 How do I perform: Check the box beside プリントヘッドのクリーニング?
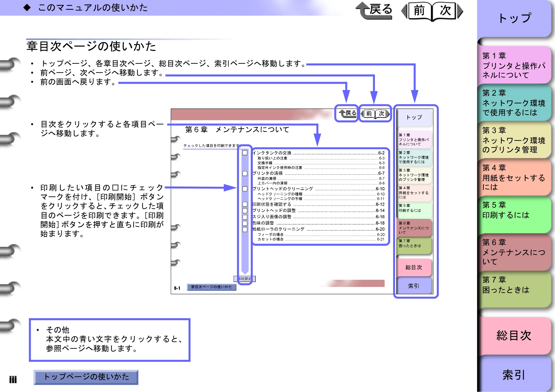click(245, 189)
